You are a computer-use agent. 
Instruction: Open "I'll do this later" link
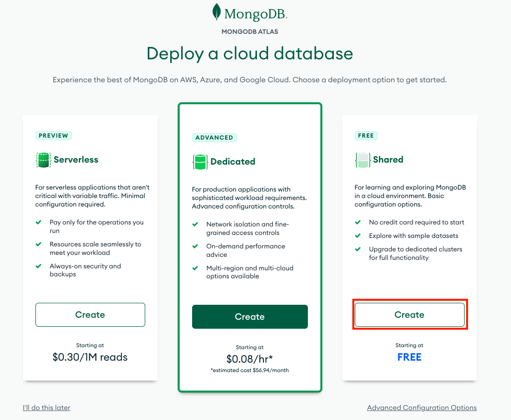pos(46,408)
